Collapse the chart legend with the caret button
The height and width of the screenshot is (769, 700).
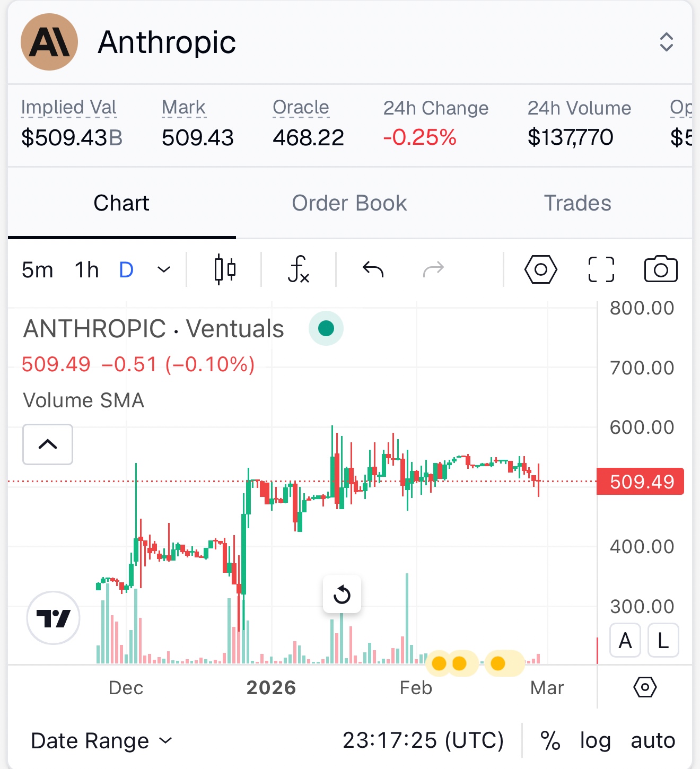click(x=48, y=444)
